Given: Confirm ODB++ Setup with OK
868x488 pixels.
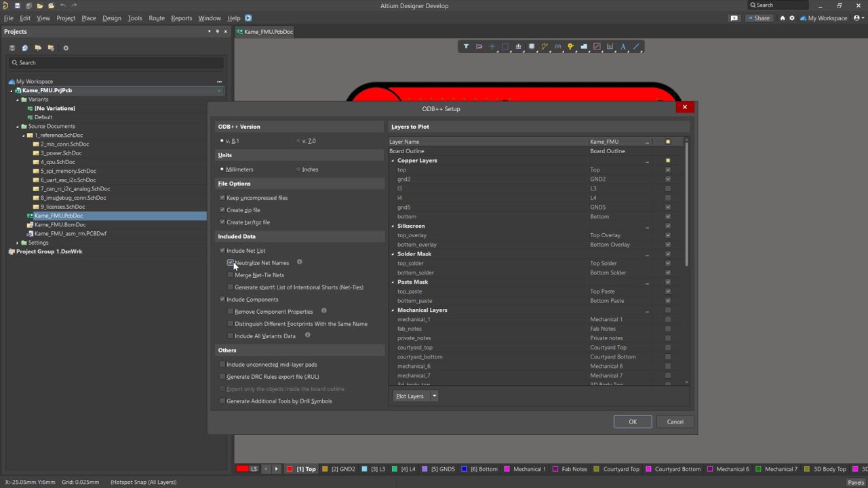Looking at the screenshot, I should 633,422.
